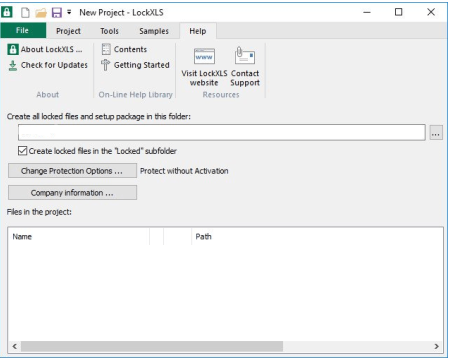Click Change Protection Options button
Viewport: 450px width, 362px height.
pos(72,171)
